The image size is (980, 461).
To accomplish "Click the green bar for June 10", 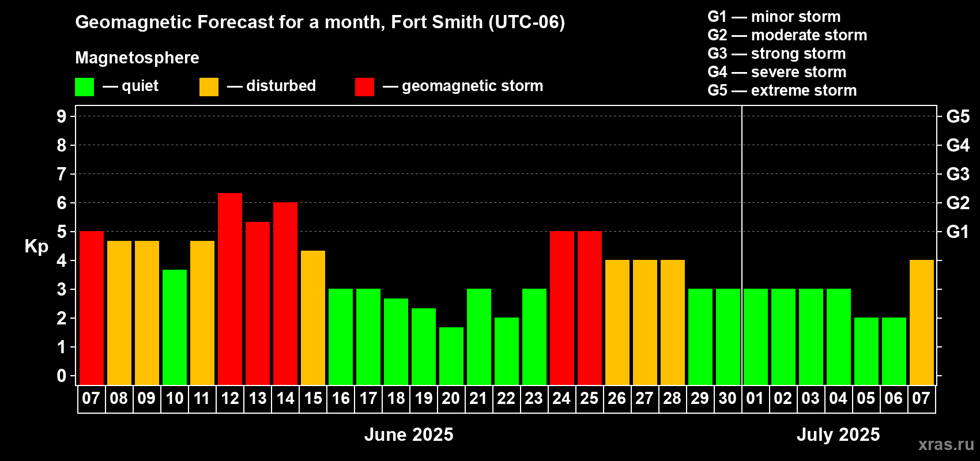I will [x=175, y=327].
